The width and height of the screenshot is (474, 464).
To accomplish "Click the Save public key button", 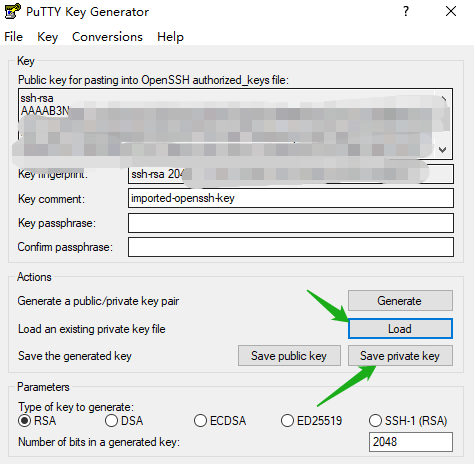I will pyautogui.click(x=289, y=356).
